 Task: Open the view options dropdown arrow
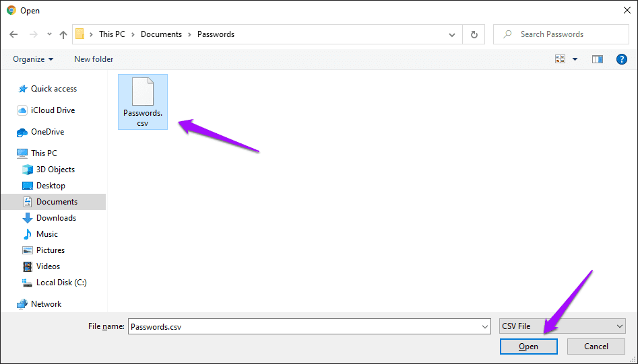point(575,59)
